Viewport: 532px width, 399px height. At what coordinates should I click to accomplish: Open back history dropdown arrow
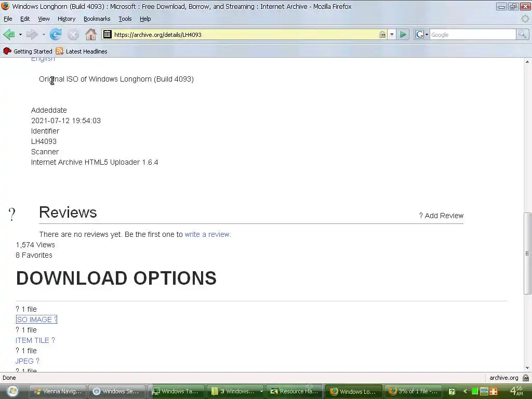click(x=20, y=35)
